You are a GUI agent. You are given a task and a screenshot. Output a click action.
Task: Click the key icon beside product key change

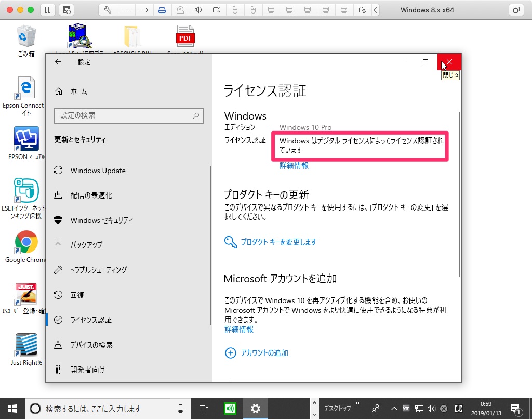point(230,242)
